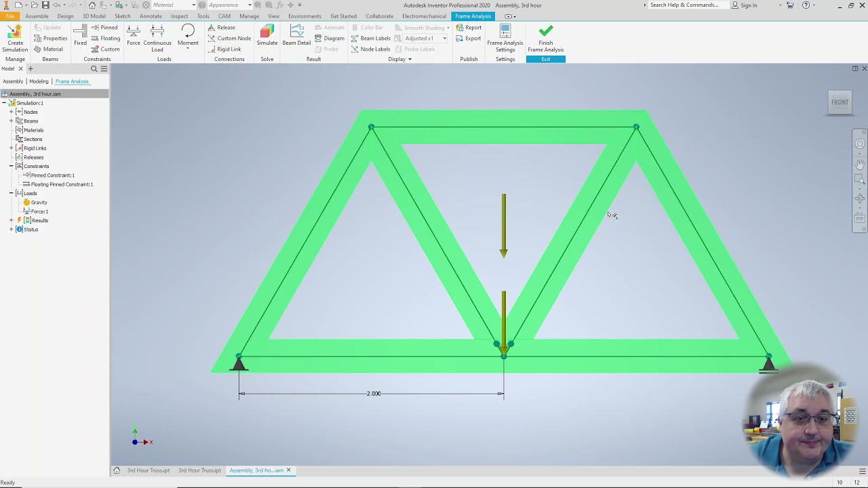Select Materials item in browser
Image resolution: width=868 pixels, height=488 pixels.
click(x=33, y=130)
